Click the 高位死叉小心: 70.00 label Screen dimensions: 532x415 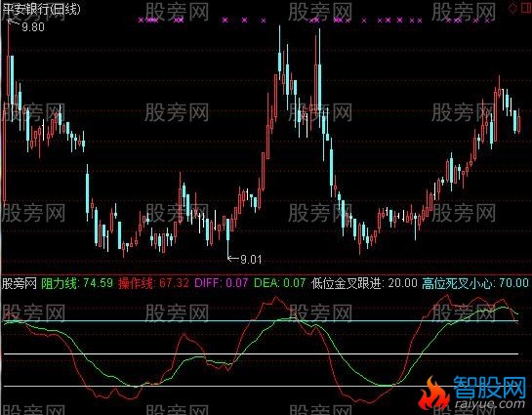[x=475, y=283]
